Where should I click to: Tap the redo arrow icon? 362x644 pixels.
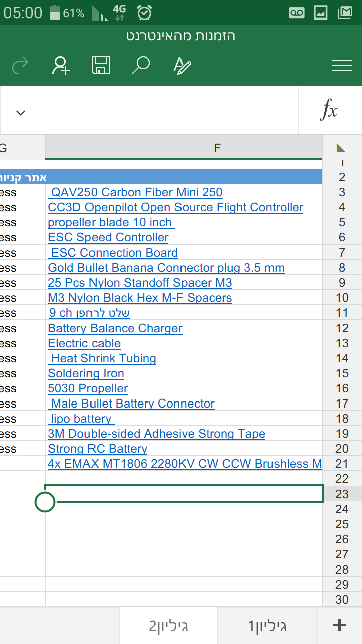20,65
